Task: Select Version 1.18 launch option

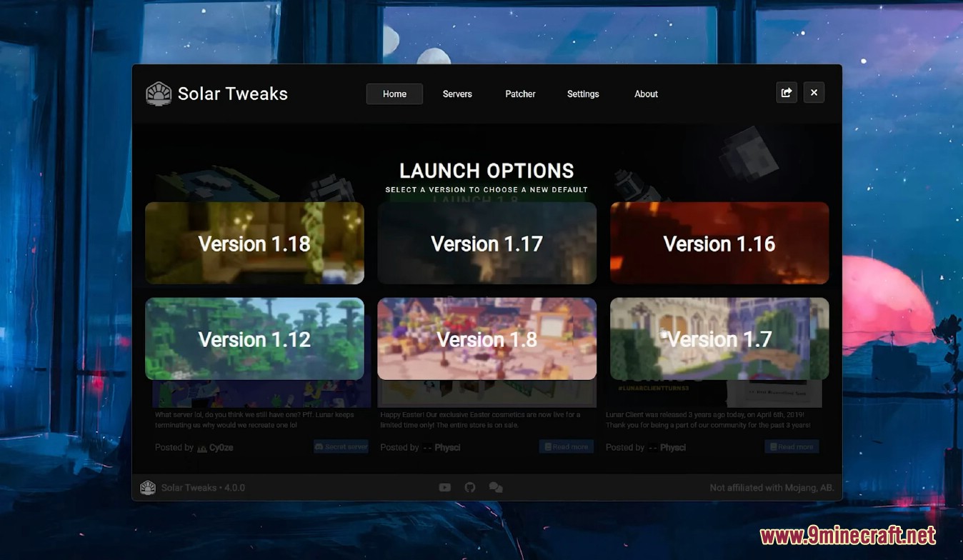Action: coord(254,243)
